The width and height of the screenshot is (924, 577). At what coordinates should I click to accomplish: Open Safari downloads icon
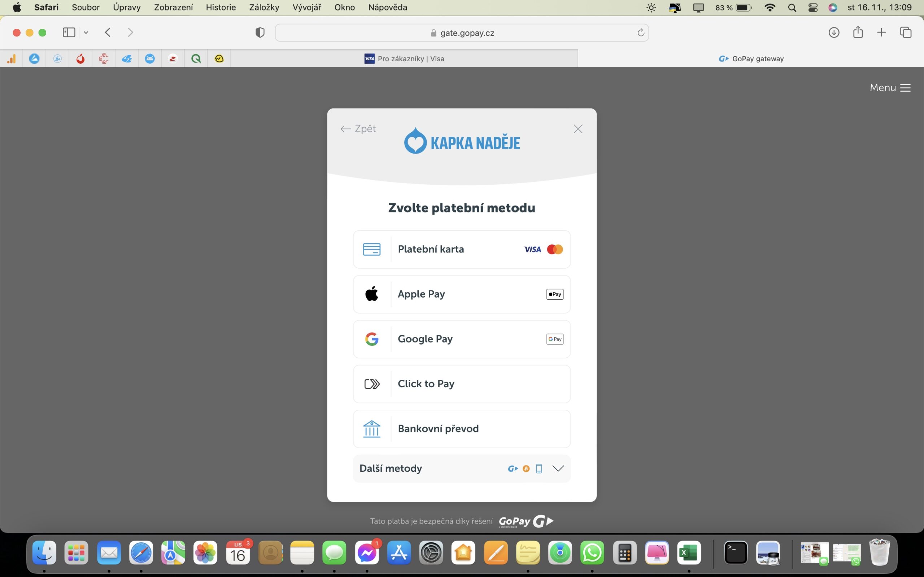point(833,32)
